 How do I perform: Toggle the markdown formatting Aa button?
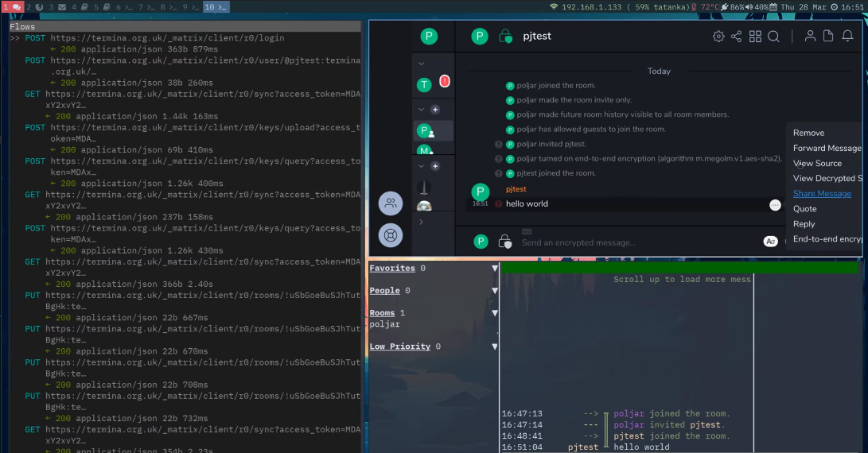pos(769,242)
